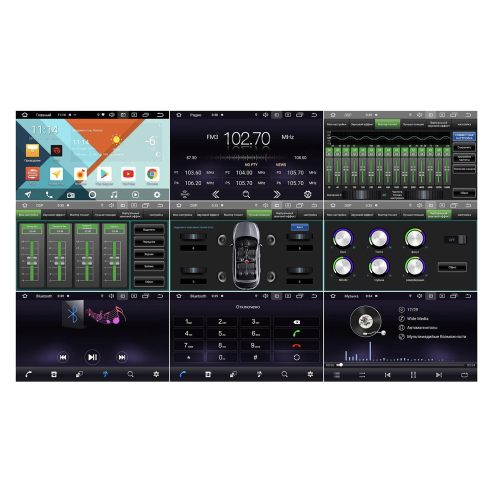
Task: Select the highlighted green equalizer tab
Action: point(387,124)
